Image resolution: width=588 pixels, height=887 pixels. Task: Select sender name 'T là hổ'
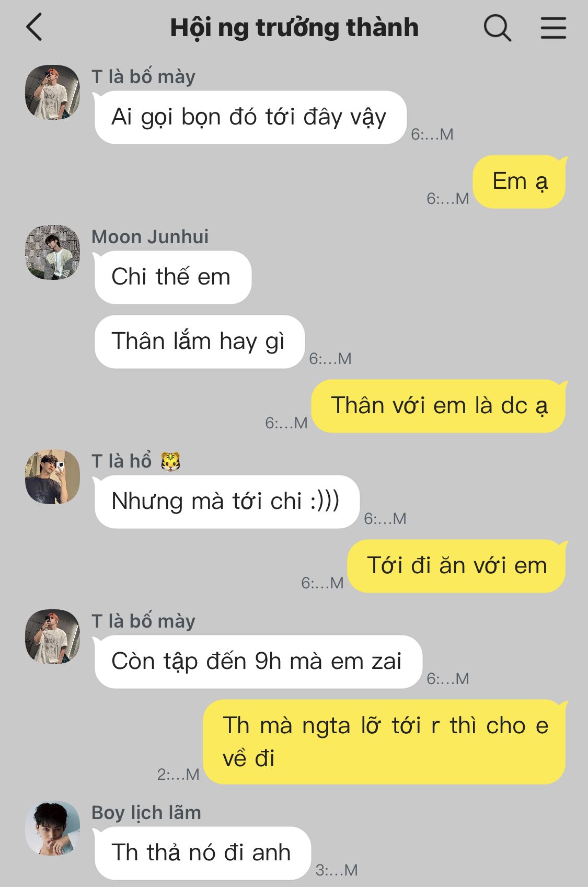(136, 461)
